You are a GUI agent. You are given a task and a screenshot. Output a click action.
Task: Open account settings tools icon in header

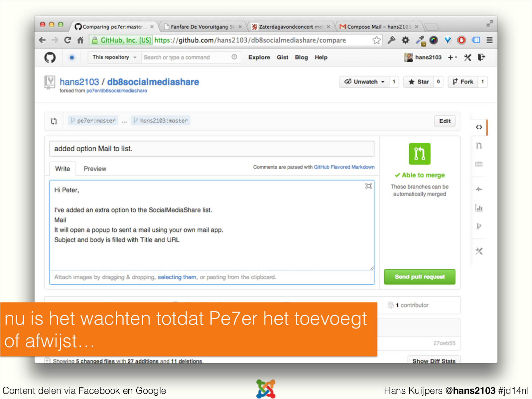tap(467, 58)
